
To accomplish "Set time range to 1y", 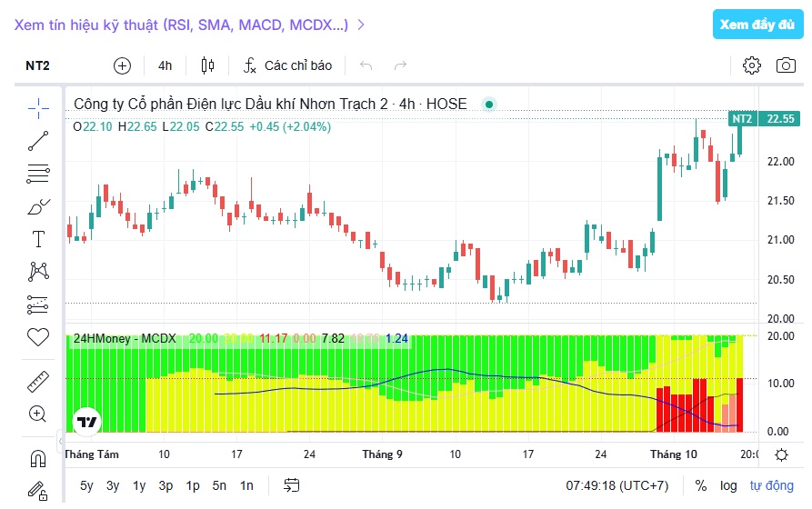I will (139, 485).
